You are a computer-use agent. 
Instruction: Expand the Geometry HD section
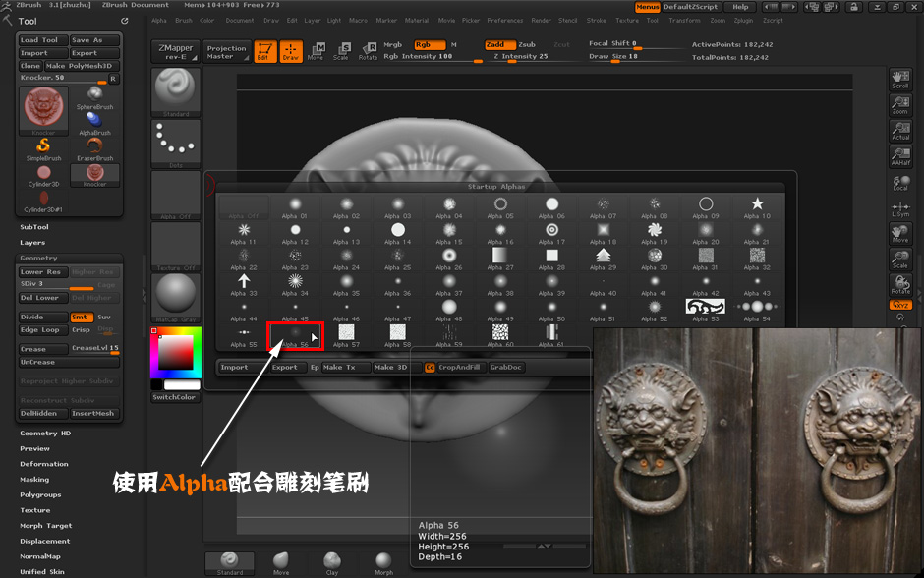point(45,433)
